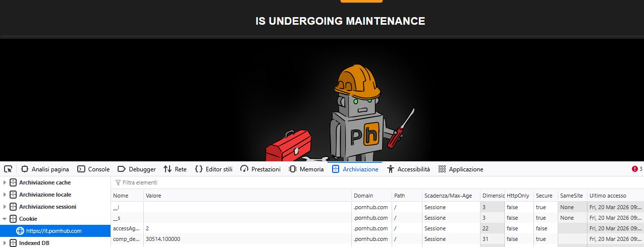Expand Archiviazione sessioni tree node

[5, 207]
